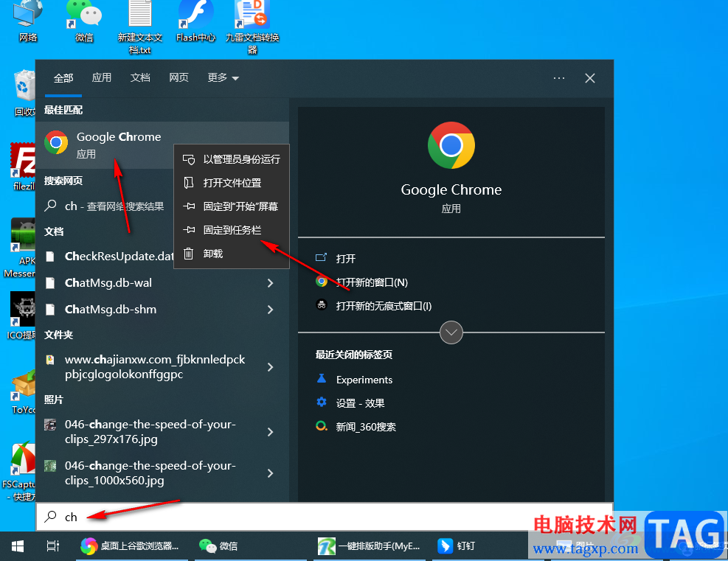Select 微信 desktop shortcut
This screenshot has height=561, width=728.
84,21
